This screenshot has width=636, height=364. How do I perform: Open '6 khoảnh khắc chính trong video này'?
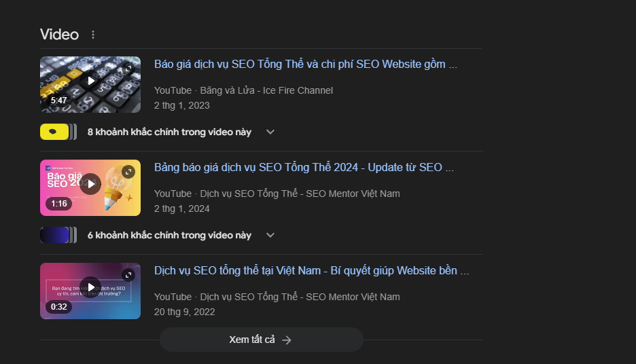coord(169,236)
